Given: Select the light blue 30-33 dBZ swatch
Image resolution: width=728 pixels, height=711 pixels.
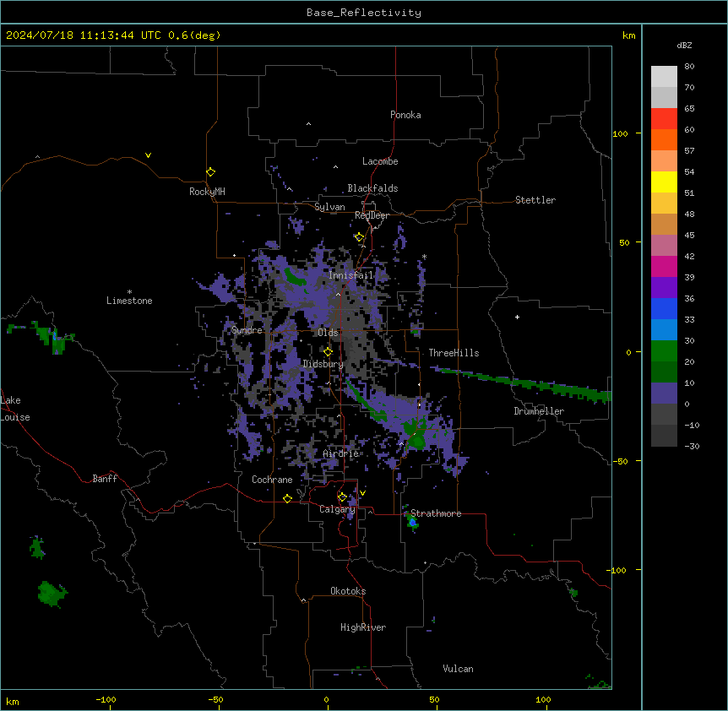Looking at the screenshot, I should point(664,330).
